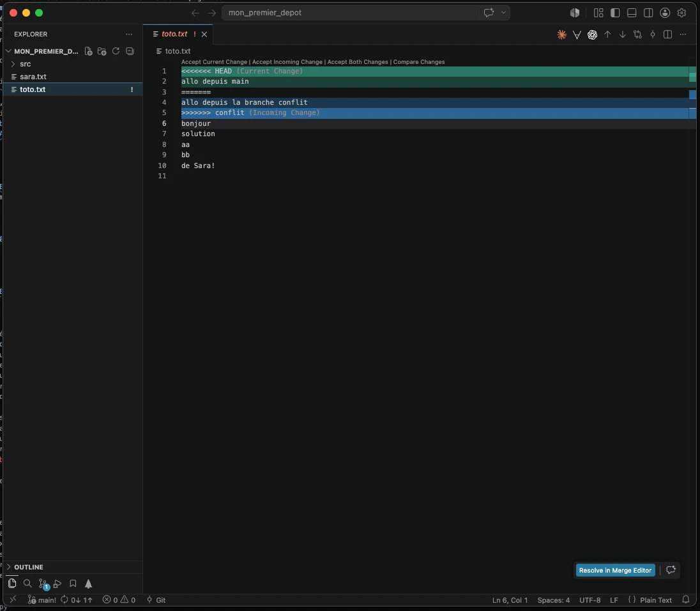
Task: Change encoding via UTF-8
Action: [x=590, y=600]
